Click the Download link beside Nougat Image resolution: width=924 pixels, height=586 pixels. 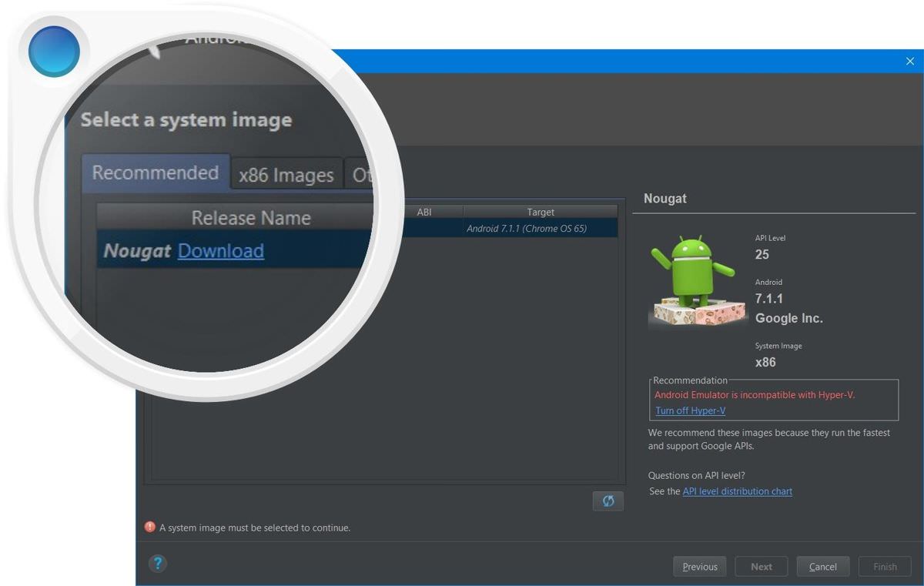tap(221, 251)
